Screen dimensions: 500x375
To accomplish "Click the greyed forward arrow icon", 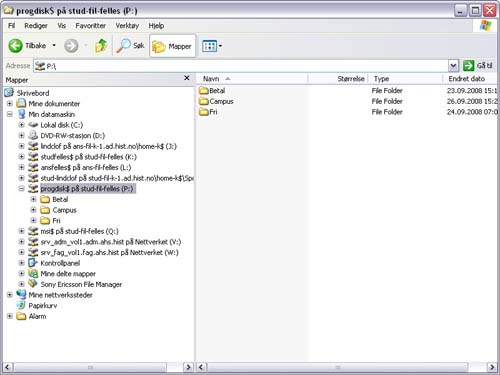I will 71,46.
